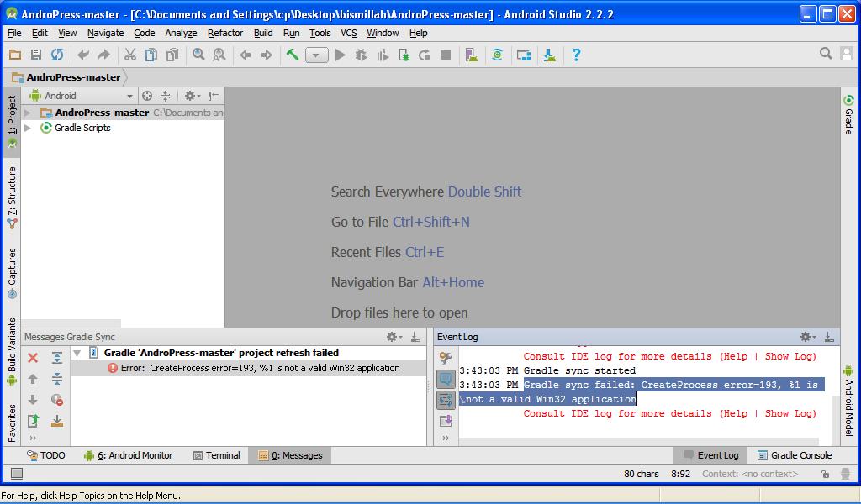The height and width of the screenshot is (504, 861).
Task: Click the Event Log wrench settings icon
Action: click(x=446, y=358)
